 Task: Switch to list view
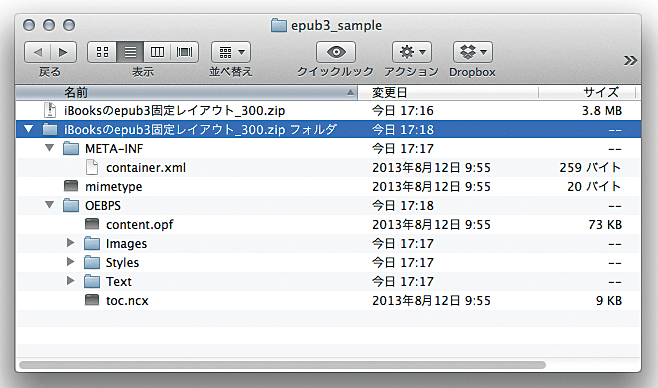(130, 52)
